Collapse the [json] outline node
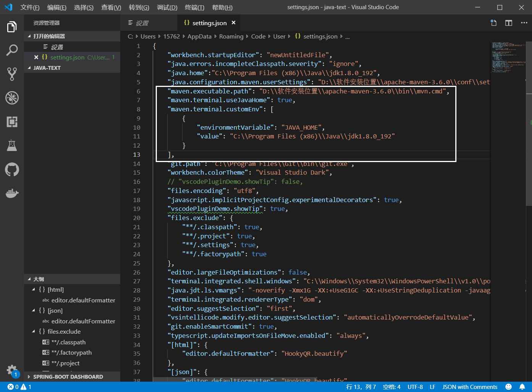This screenshot has height=392, width=532. pyautogui.click(x=34, y=311)
